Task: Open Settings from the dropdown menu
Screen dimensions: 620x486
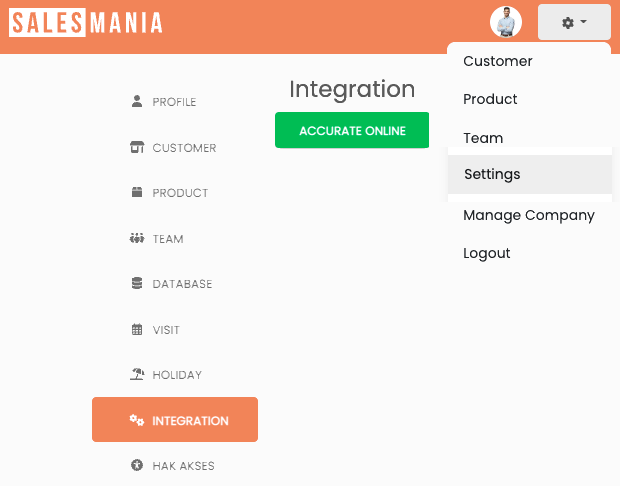Action: pyautogui.click(x=492, y=174)
